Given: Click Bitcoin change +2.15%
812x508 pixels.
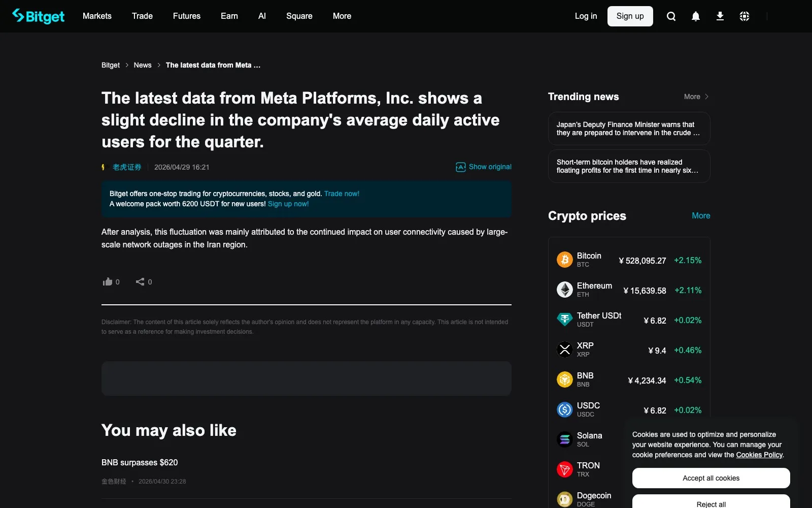Looking at the screenshot, I should click(688, 260).
